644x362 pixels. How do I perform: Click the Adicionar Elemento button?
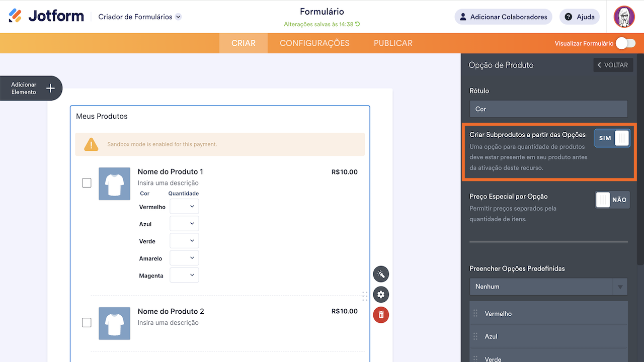point(31,88)
